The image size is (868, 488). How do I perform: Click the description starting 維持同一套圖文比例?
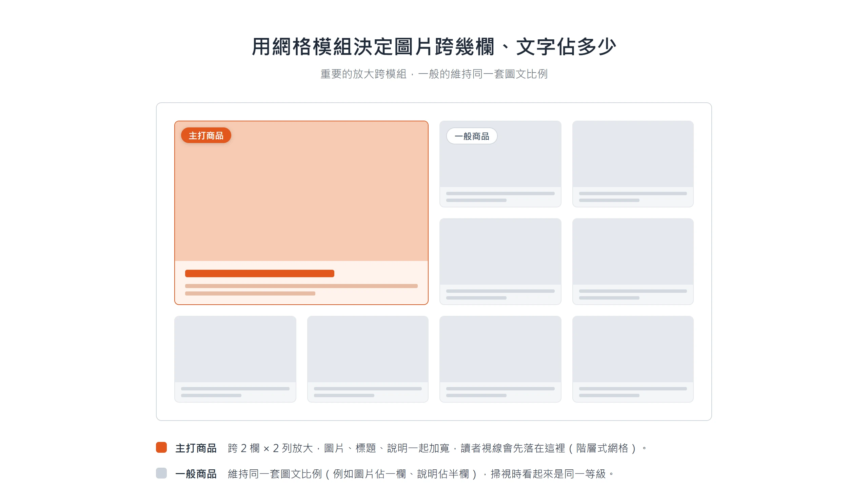point(421,474)
